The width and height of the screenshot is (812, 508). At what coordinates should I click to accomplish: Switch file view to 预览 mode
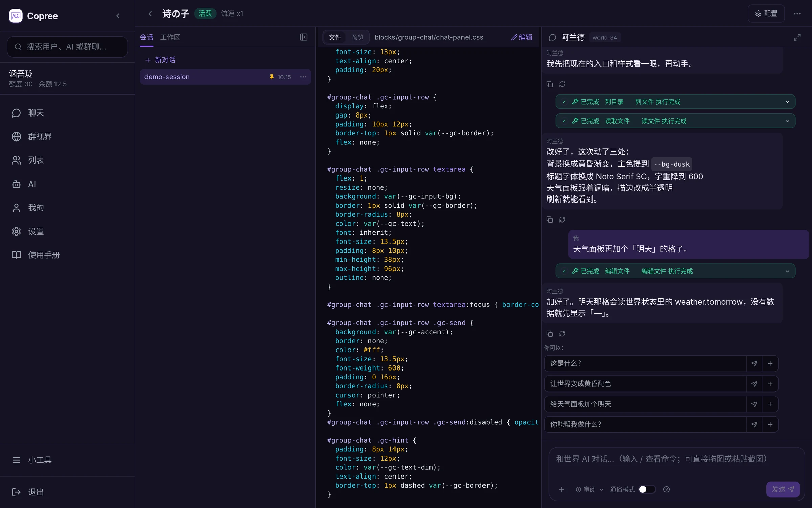coord(357,37)
